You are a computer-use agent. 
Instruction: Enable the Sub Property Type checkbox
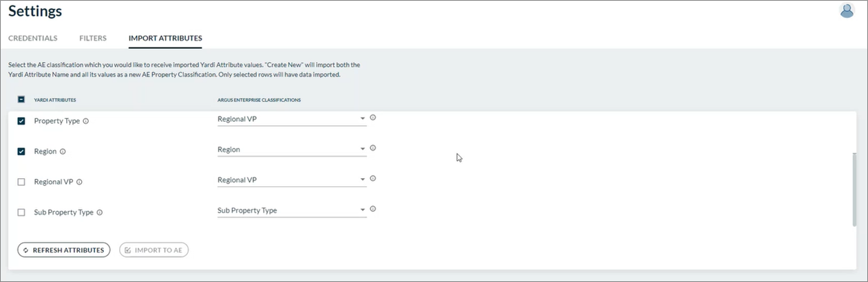pos(21,213)
